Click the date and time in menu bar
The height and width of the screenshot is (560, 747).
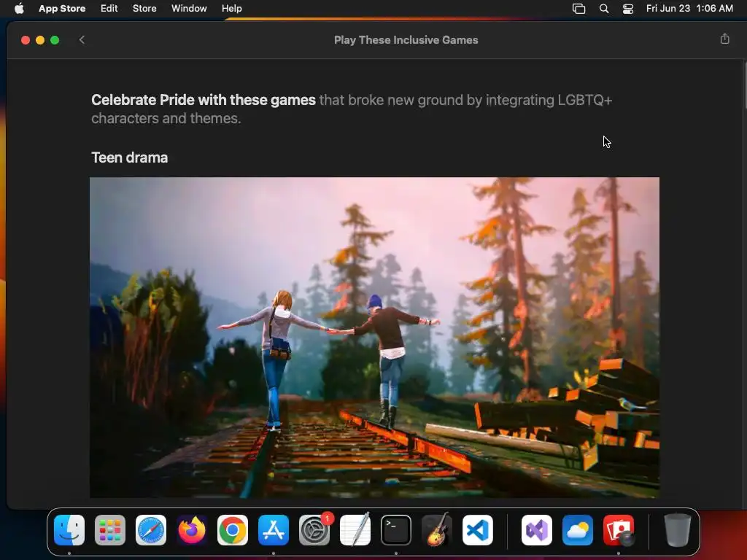(x=689, y=9)
